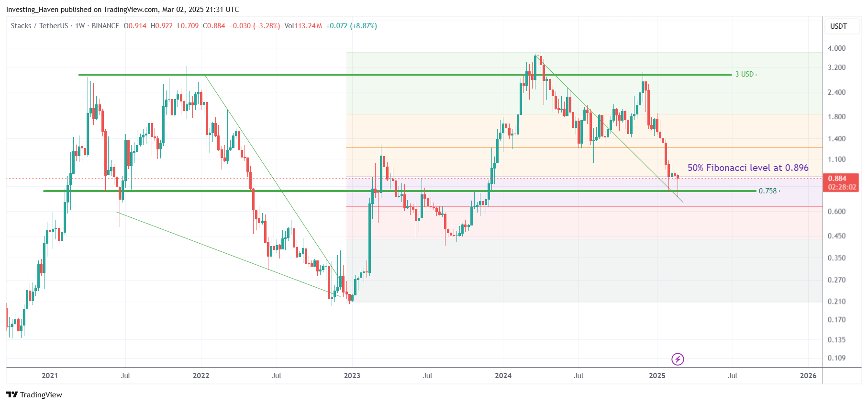This screenshot has height=405, width=868.
Task: Click the 2023 time axis label
Action: pos(352,376)
